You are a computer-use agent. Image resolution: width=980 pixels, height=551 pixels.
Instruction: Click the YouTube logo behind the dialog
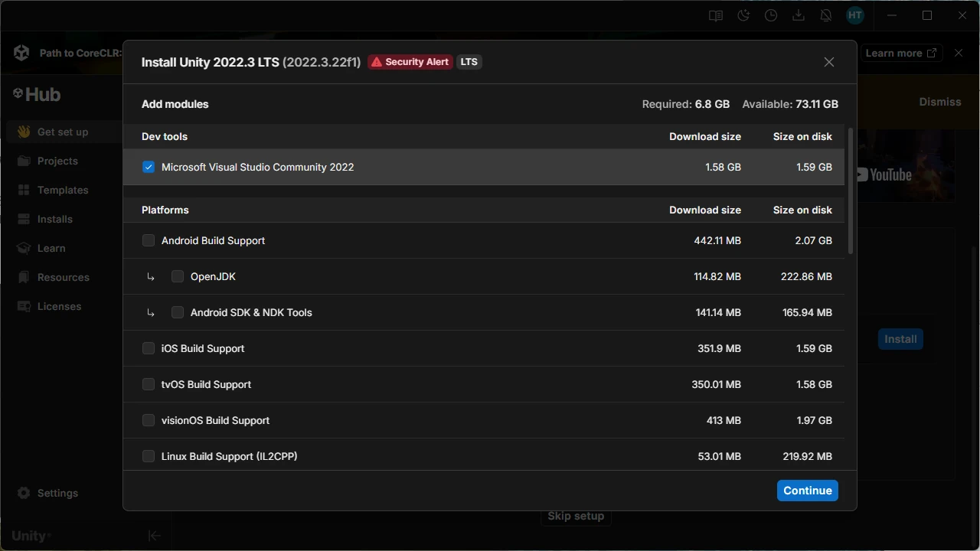coord(883,174)
